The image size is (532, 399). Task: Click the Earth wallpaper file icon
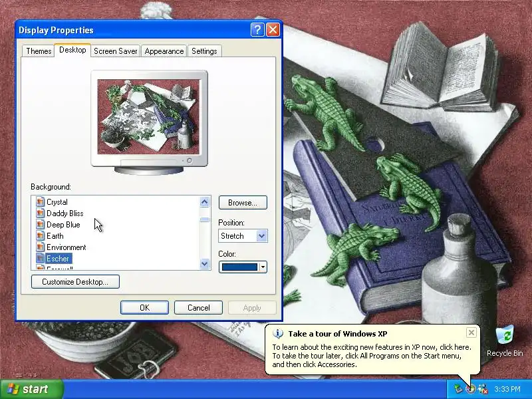tap(40, 236)
